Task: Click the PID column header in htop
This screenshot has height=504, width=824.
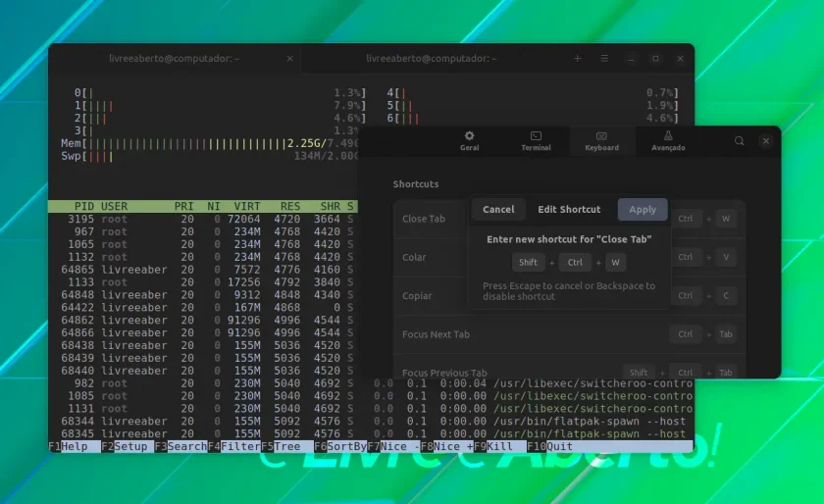Action: pos(84,206)
